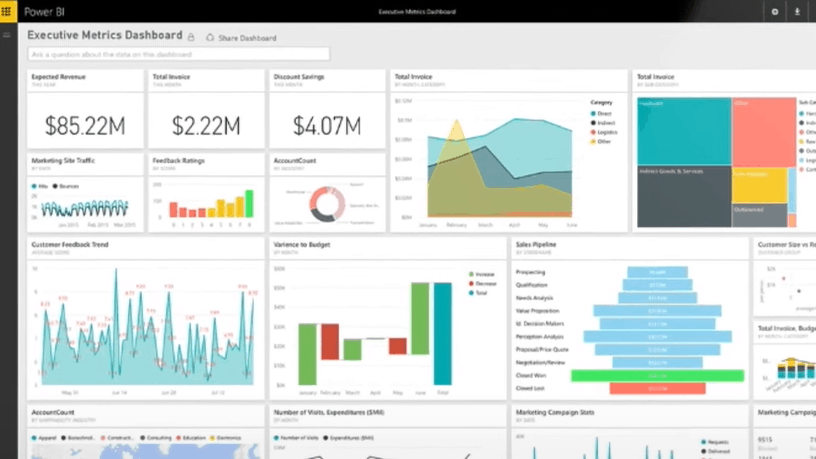Click the tallest green Feedback Ratings bar
This screenshot has width=816, height=459.
click(x=249, y=203)
